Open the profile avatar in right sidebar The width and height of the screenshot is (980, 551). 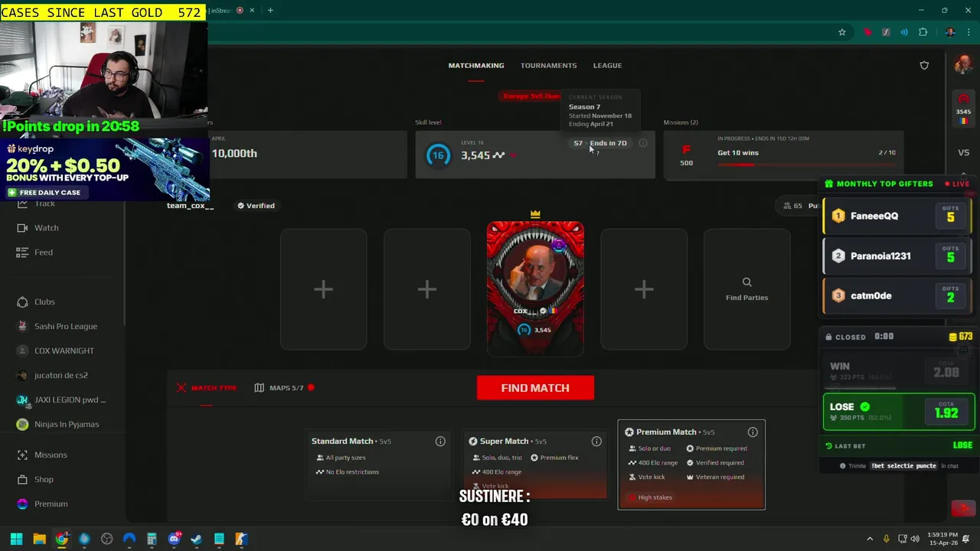(x=963, y=64)
